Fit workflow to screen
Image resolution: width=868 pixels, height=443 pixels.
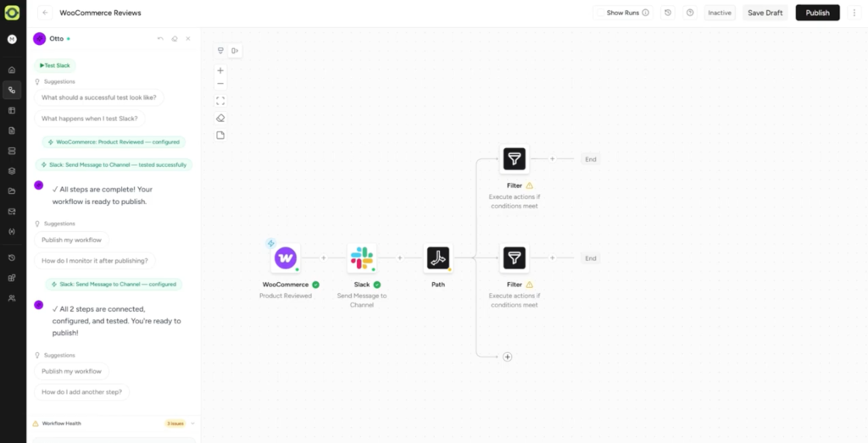point(220,101)
